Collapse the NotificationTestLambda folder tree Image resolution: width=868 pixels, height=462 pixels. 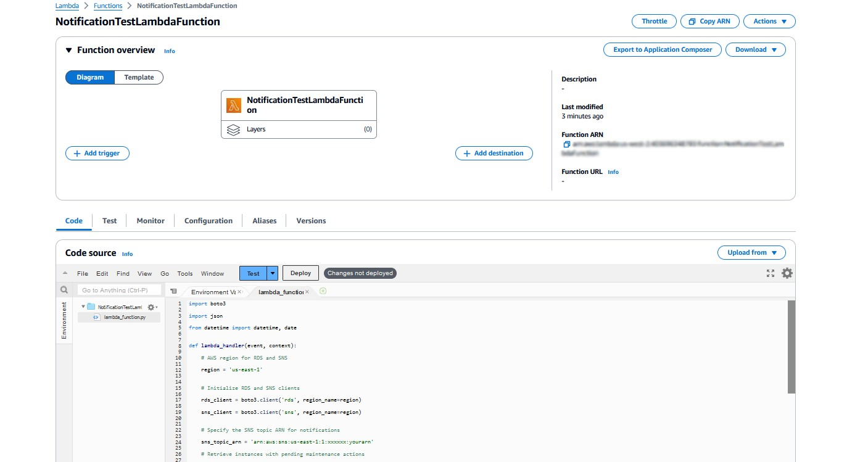[x=83, y=307]
